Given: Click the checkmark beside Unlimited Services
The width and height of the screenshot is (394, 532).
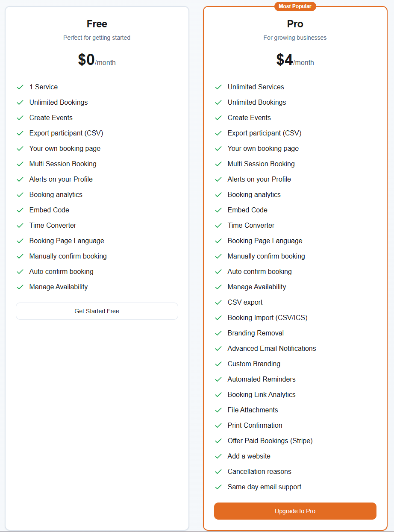Looking at the screenshot, I should (218, 87).
